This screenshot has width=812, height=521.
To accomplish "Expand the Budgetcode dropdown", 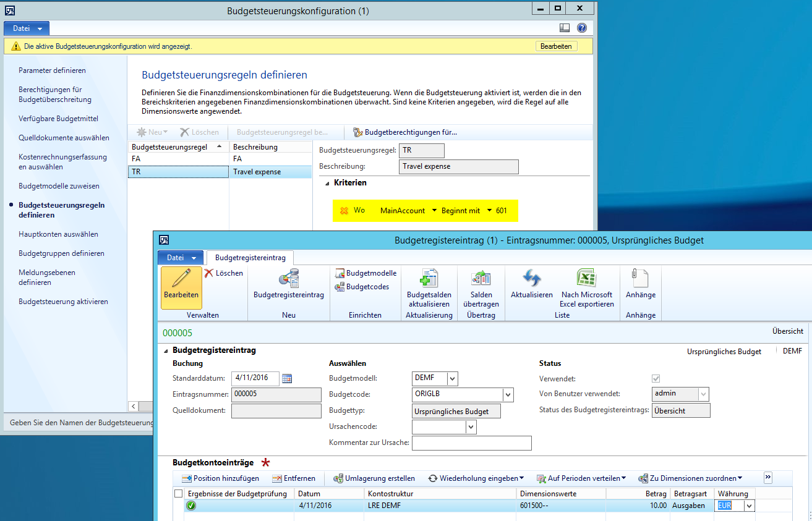I will [x=508, y=395].
